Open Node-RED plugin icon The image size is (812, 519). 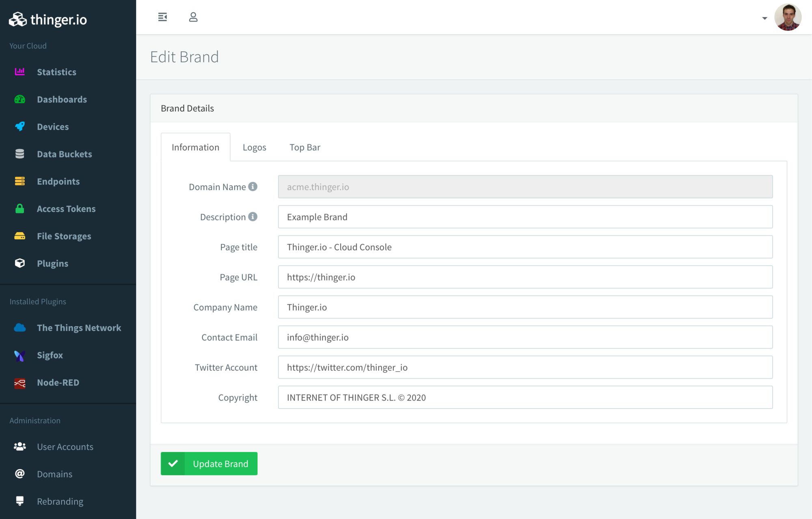click(19, 383)
